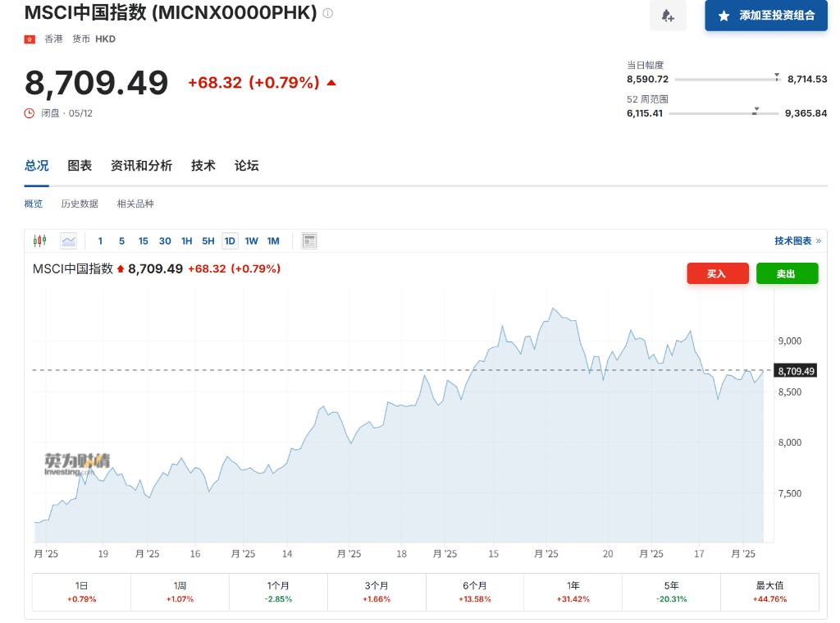This screenshot has width=840, height=623.
Task: Open the 图表 tab
Action: tap(80, 166)
